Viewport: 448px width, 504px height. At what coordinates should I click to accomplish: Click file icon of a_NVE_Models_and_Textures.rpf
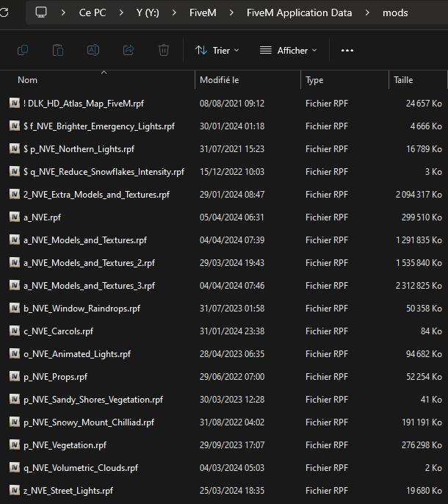tap(15, 240)
